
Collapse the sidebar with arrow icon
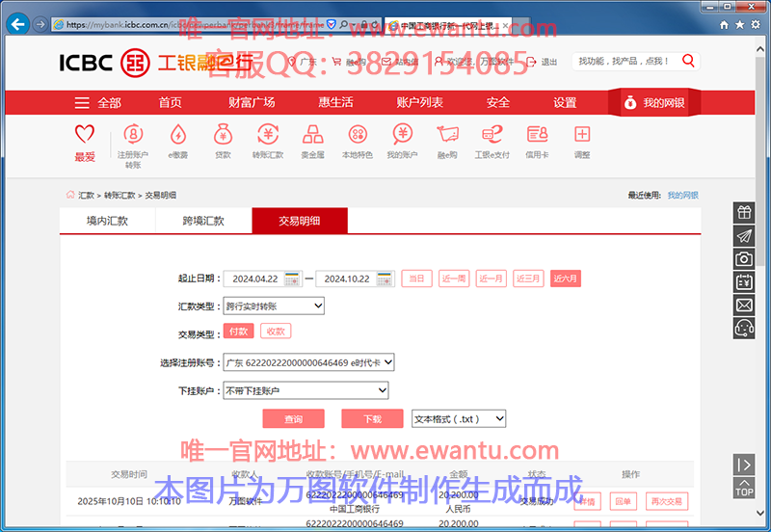(744, 465)
